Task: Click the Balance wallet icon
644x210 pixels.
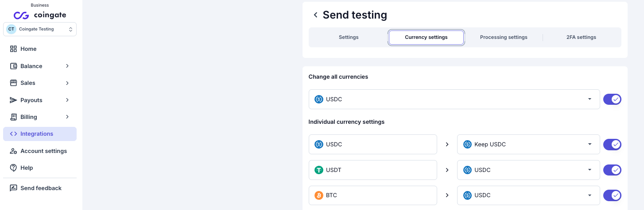Action: point(13,66)
